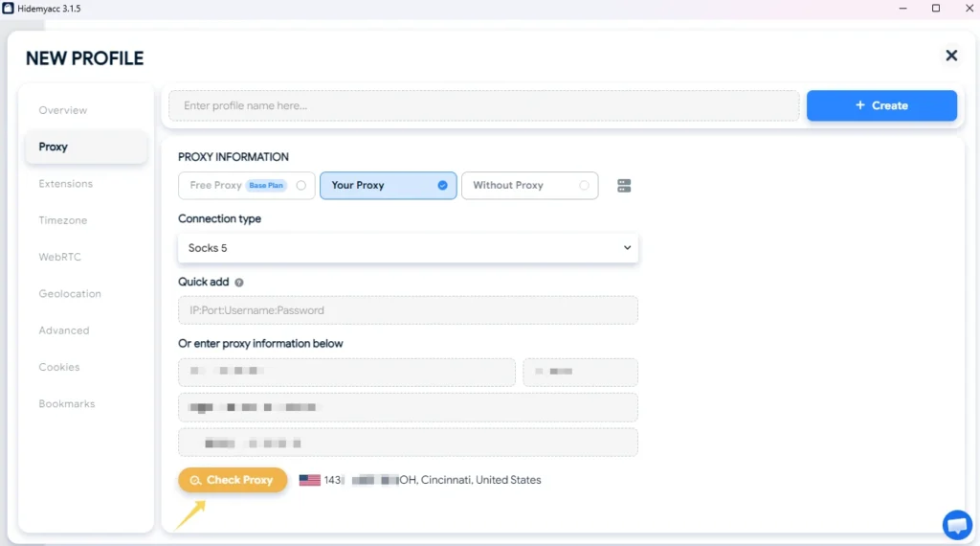Focus the Quick add IP:Port:Username:Password field
Viewport: 980px width, 546px height.
coord(408,310)
